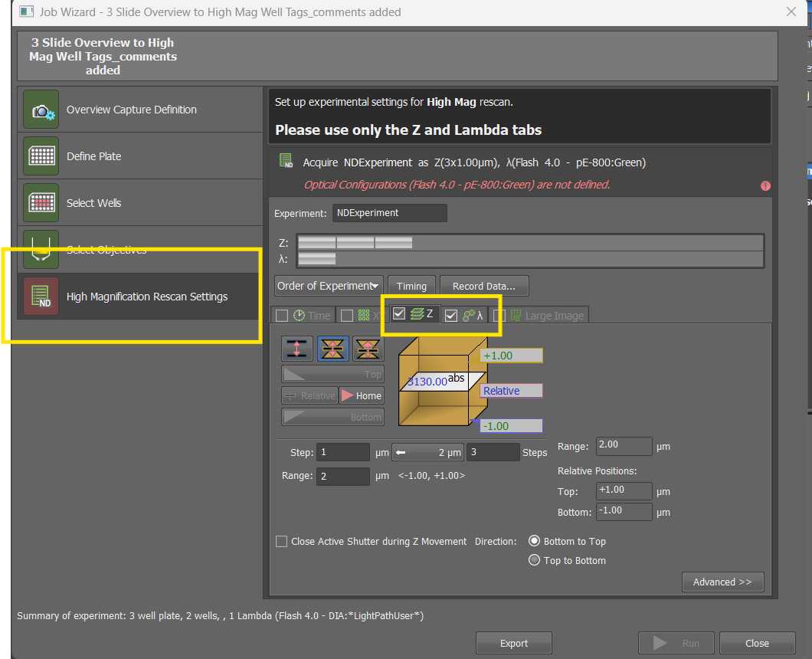Click the Record Data... button
812x659 pixels.
tap(484, 286)
